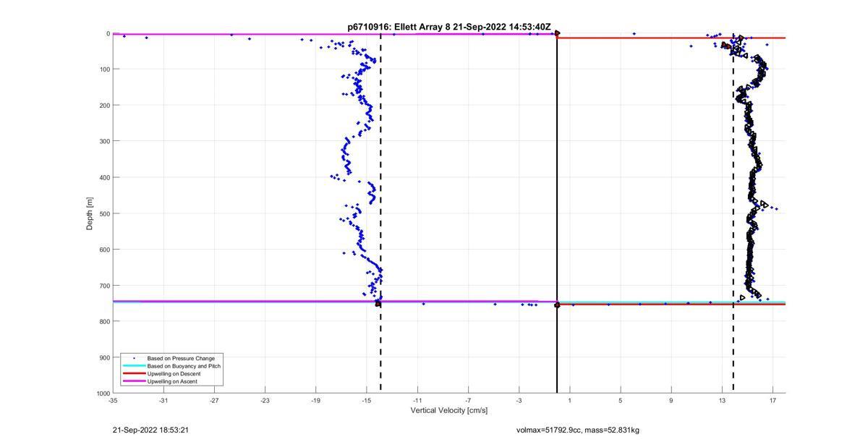868x442 pixels.
Task: Click the x-axis tick label '-15'
Action: coord(367,400)
